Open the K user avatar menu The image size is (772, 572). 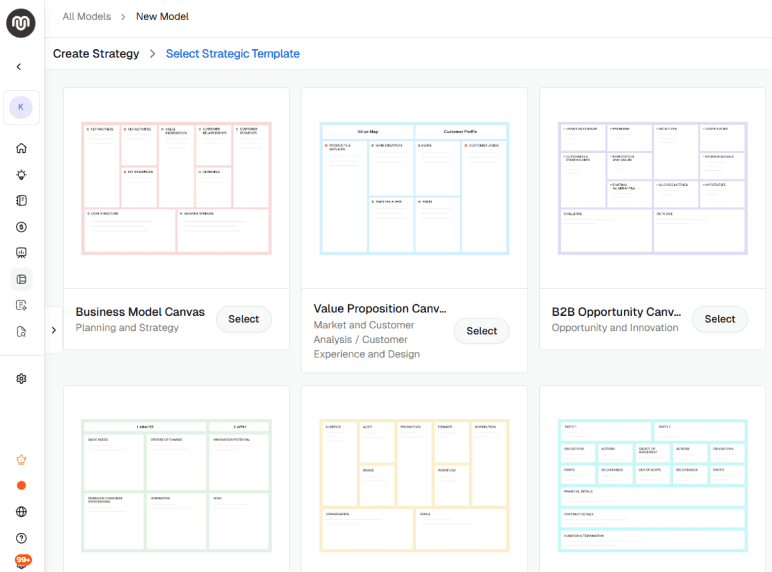click(21, 107)
